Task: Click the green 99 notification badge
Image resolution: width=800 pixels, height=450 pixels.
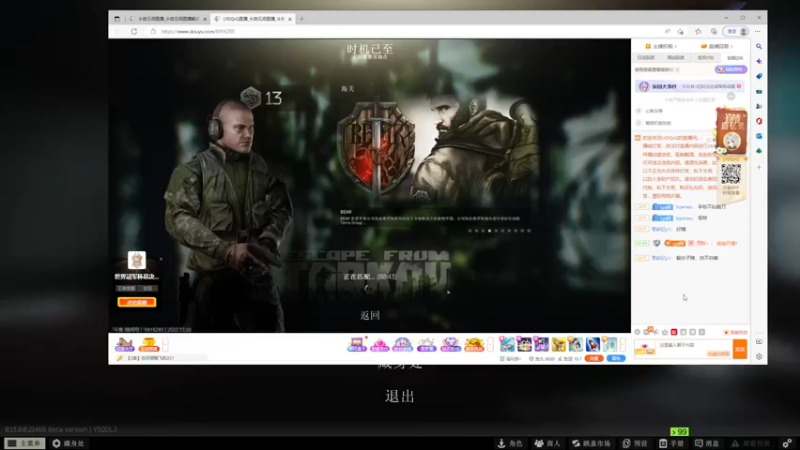Action: point(680,432)
